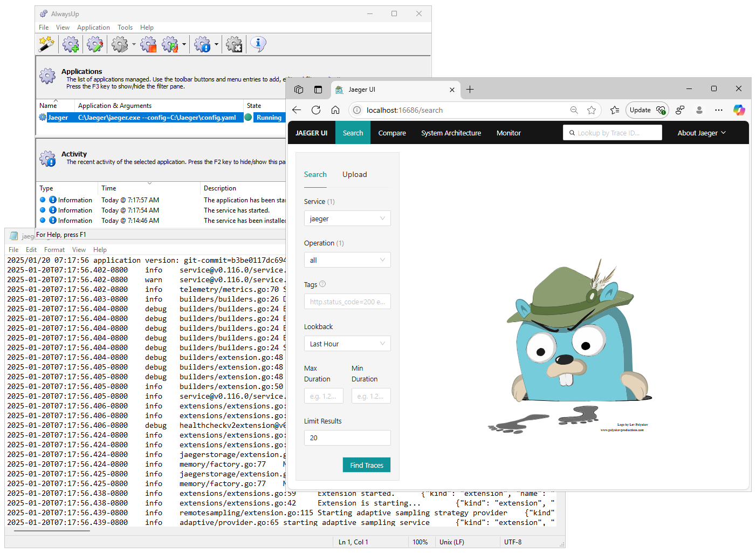Click the Tags input field
The height and width of the screenshot is (553, 756).
347,302
